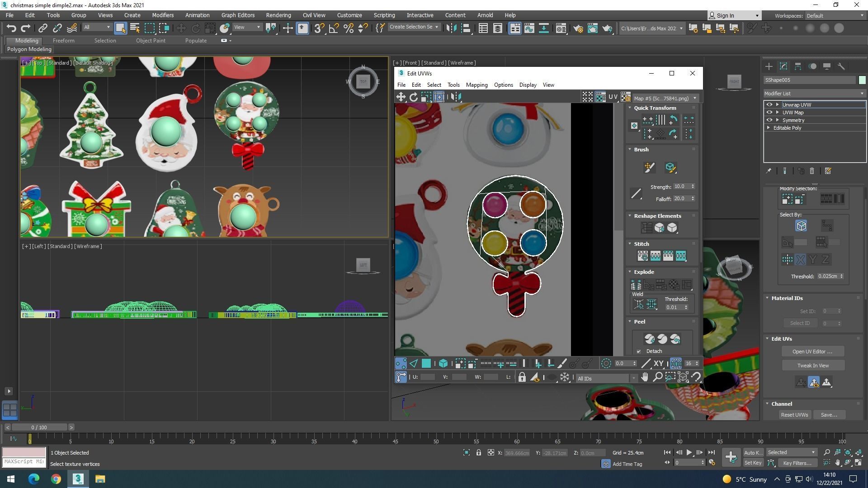Open the Mapping menu in Edit UVWs
Viewport: 868px width, 488px height.
click(476, 85)
